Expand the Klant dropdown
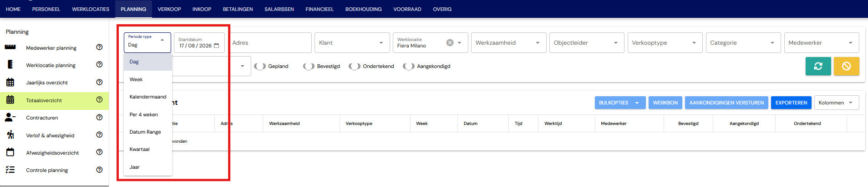 point(352,42)
